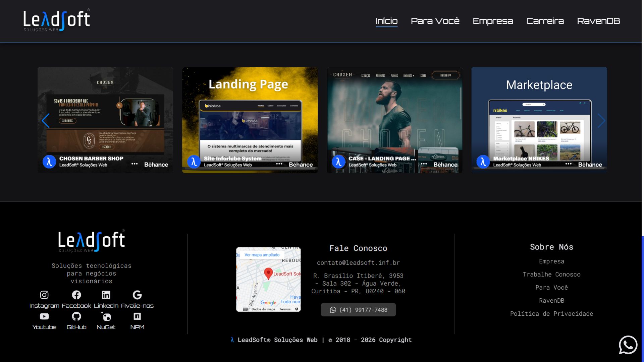Open the Youtube channel icon

[x=44, y=316]
